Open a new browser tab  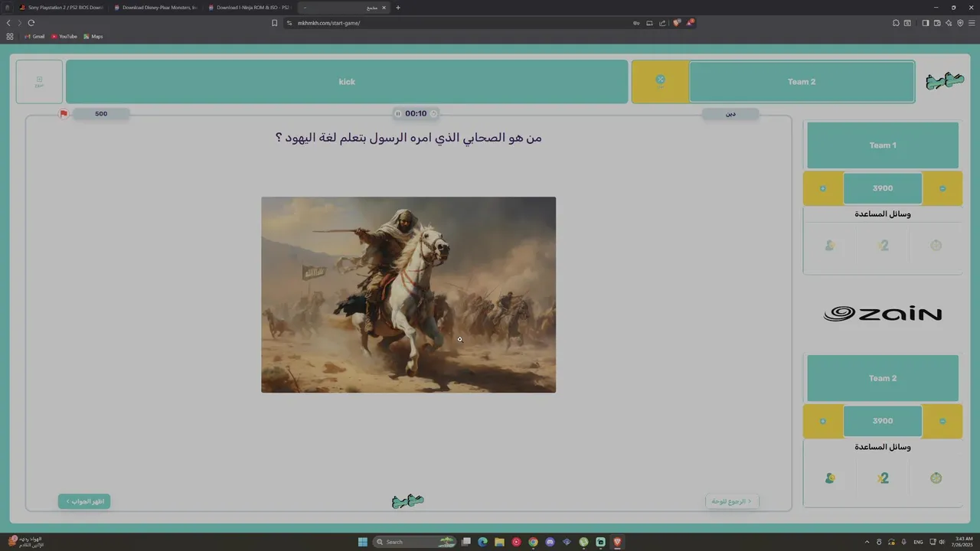click(x=397, y=8)
